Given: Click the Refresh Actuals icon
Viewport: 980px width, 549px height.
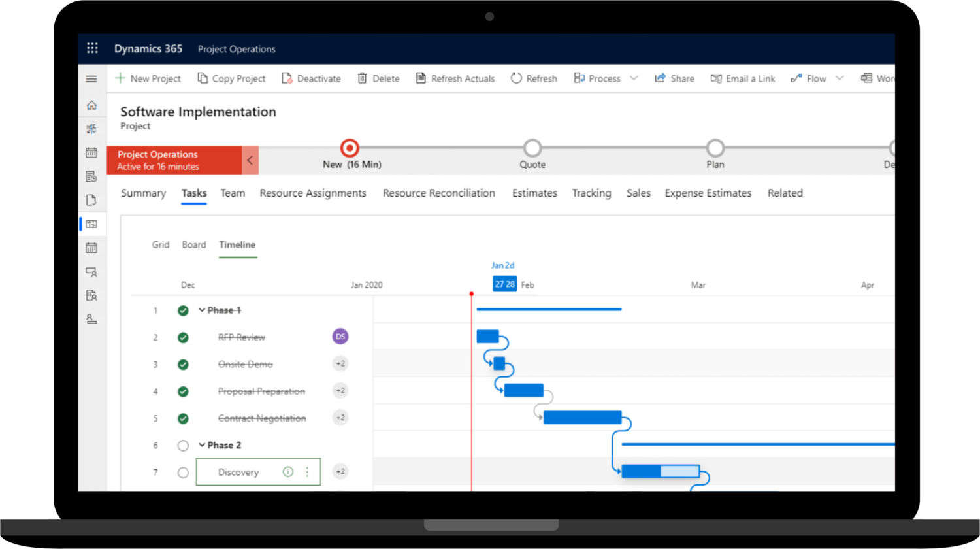Looking at the screenshot, I should tap(421, 78).
